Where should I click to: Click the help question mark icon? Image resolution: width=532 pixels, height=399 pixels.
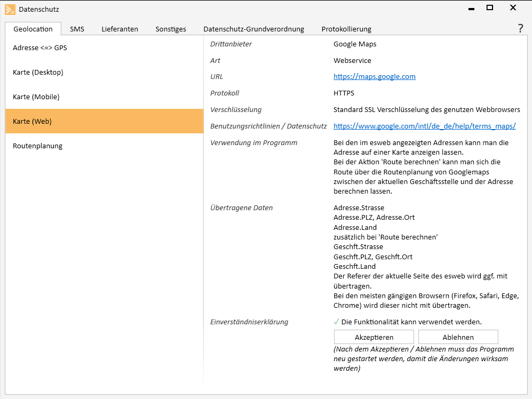click(x=520, y=29)
